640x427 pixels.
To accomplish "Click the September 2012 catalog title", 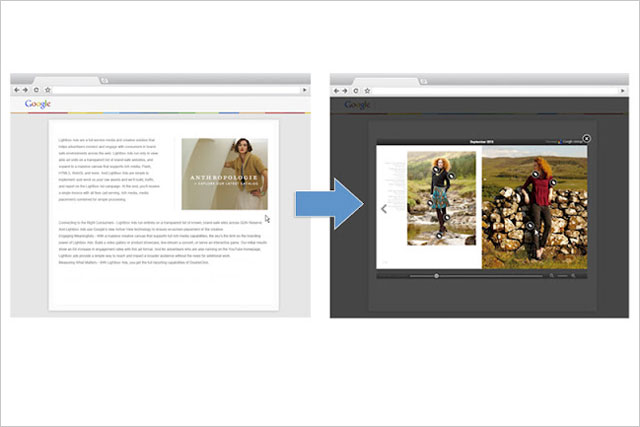I will (x=482, y=142).
